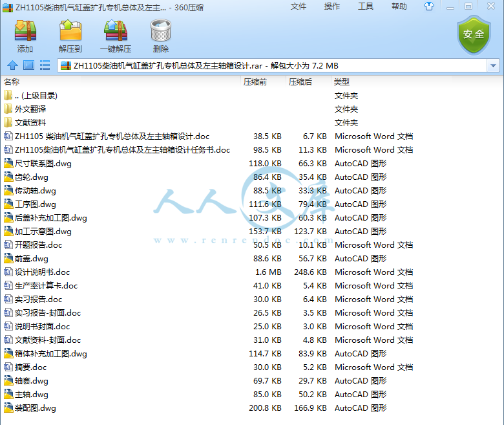Select the 主轴.dwg file
Screen dimensions: 504x425
[252, 395]
